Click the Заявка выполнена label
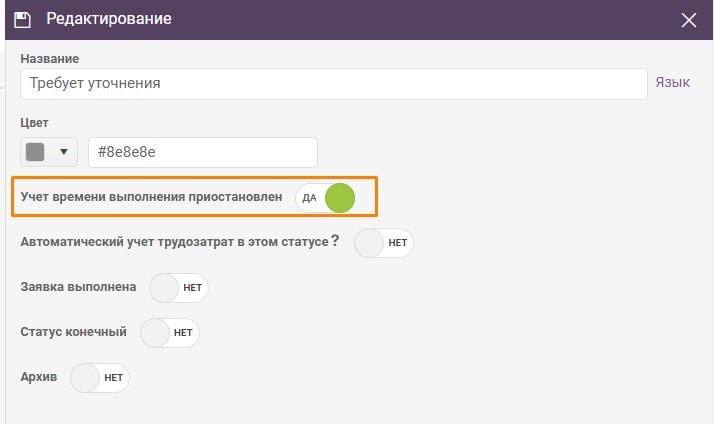Viewport: 714px width, 424px height. pos(78,287)
